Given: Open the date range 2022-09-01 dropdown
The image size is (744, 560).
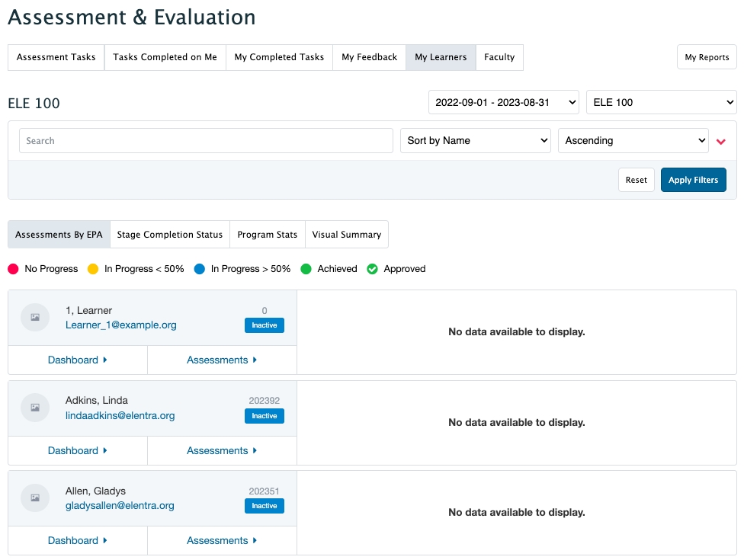Looking at the screenshot, I should click(x=503, y=102).
